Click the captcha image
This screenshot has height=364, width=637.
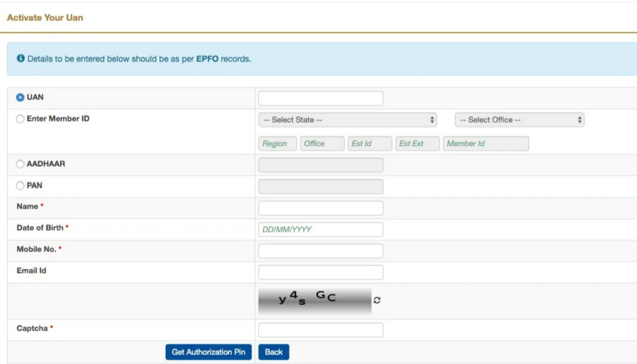coord(315,301)
